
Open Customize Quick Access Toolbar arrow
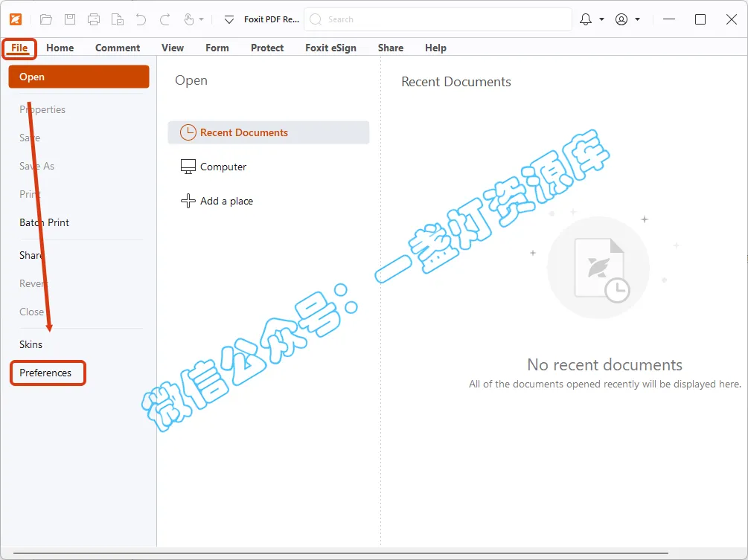point(229,19)
